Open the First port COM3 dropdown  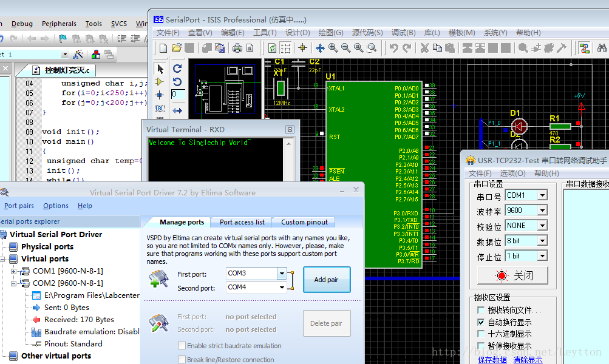[282, 274]
